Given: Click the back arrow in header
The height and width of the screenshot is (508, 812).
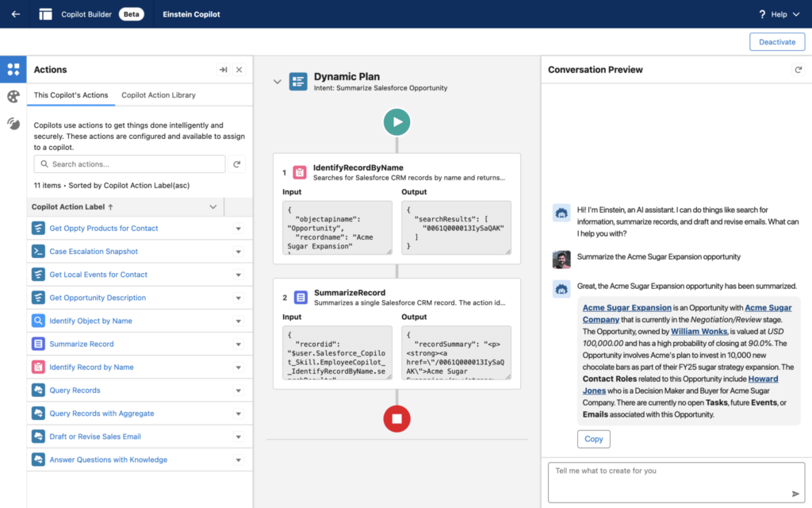Looking at the screenshot, I should coord(16,14).
